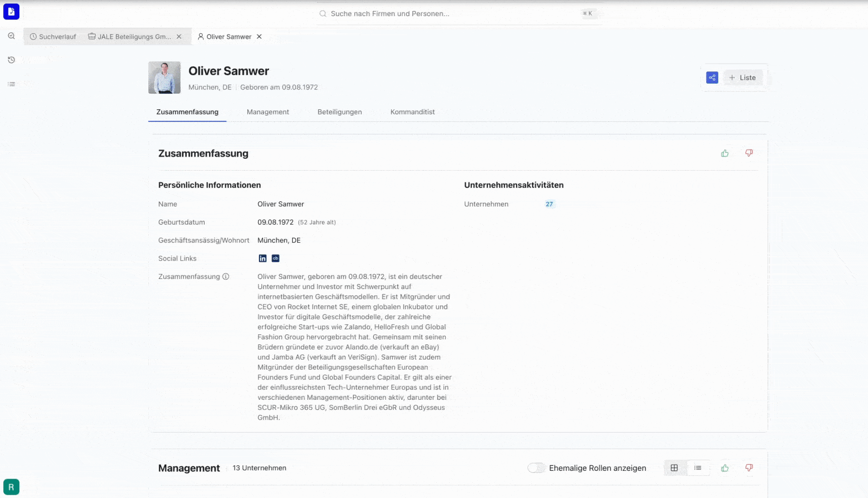Screen dimensions: 868x498
Task: Click the Oliver Samwer heading
Action: [x=229, y=71]
